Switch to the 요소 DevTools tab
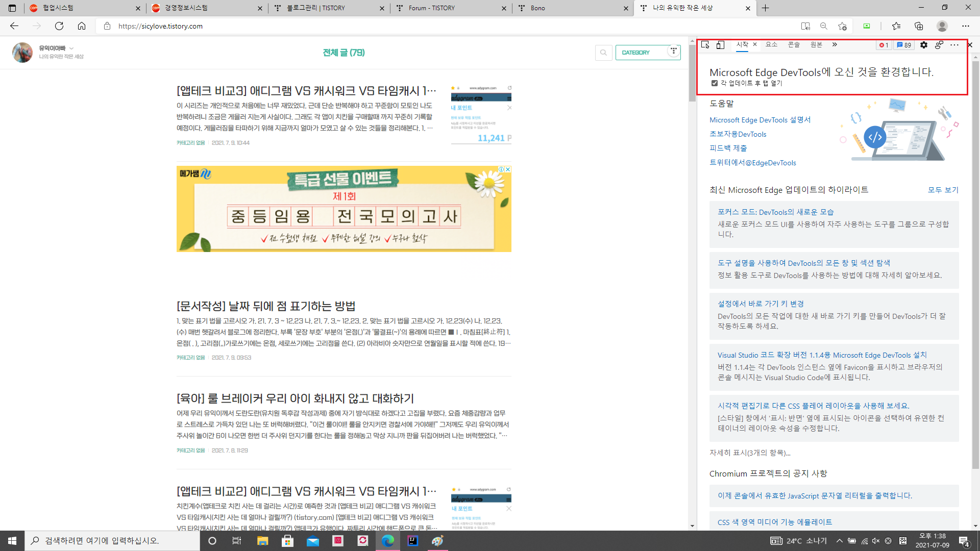 coord(772,45)
